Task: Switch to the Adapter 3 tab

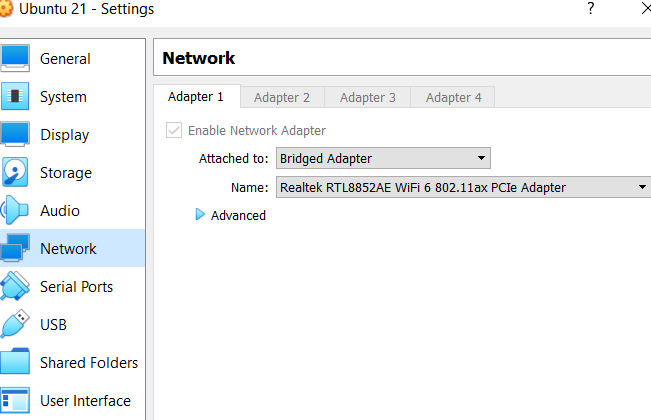Action: [368, 97]
